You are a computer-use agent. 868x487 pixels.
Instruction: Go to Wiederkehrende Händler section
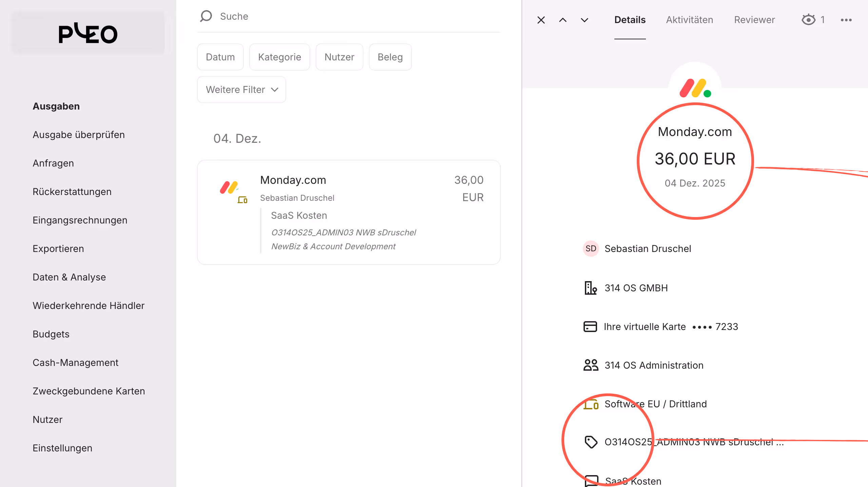coord(88,306)
